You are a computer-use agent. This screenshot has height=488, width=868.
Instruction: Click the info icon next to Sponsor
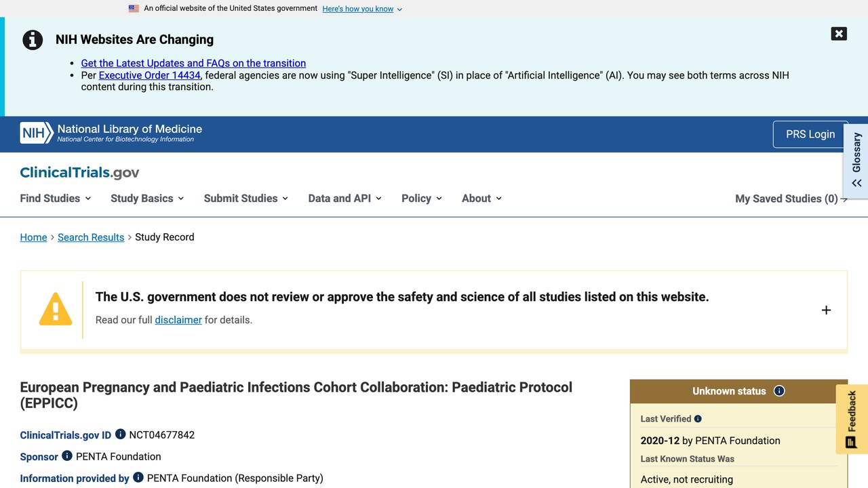pos(67,456)
